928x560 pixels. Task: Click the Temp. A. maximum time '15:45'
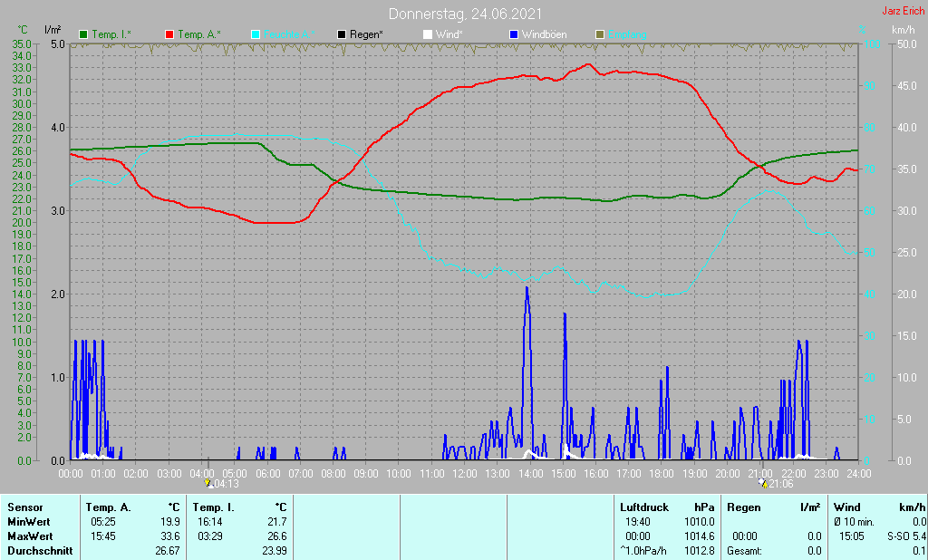(x=103, y=536)
